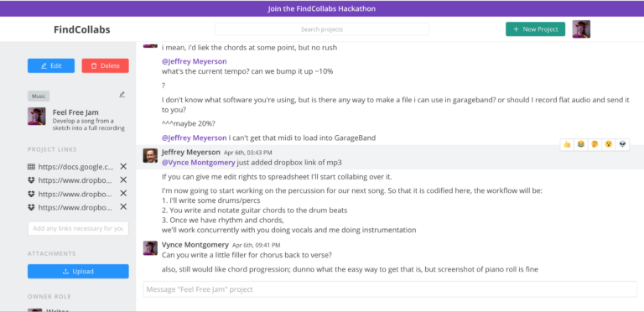
Task: Add thumbs up reaction to message
Action: tap(567, 144)
